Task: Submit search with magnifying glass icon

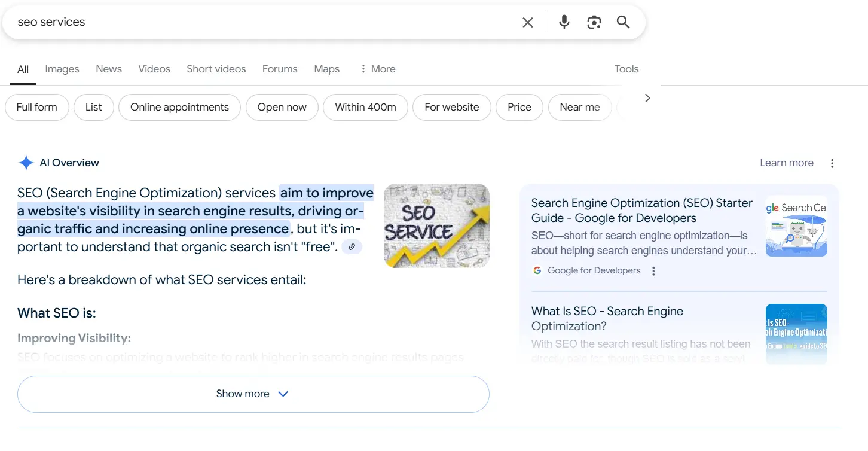Action: coord(623,22)
